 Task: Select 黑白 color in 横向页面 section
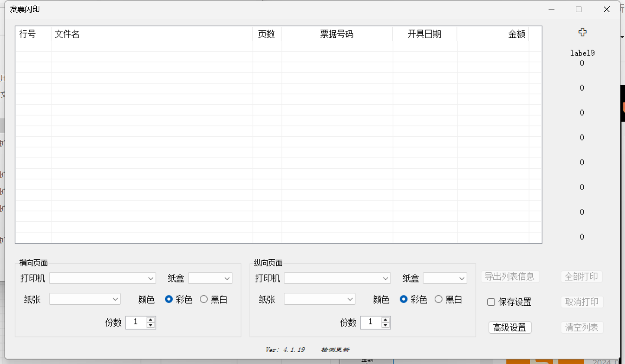tap(204, 299)
